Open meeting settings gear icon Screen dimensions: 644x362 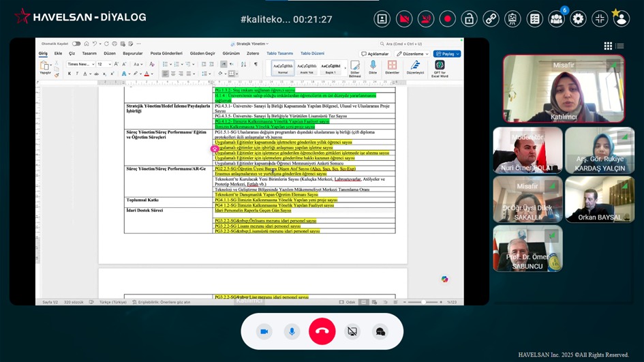click(x=578, y=19)
